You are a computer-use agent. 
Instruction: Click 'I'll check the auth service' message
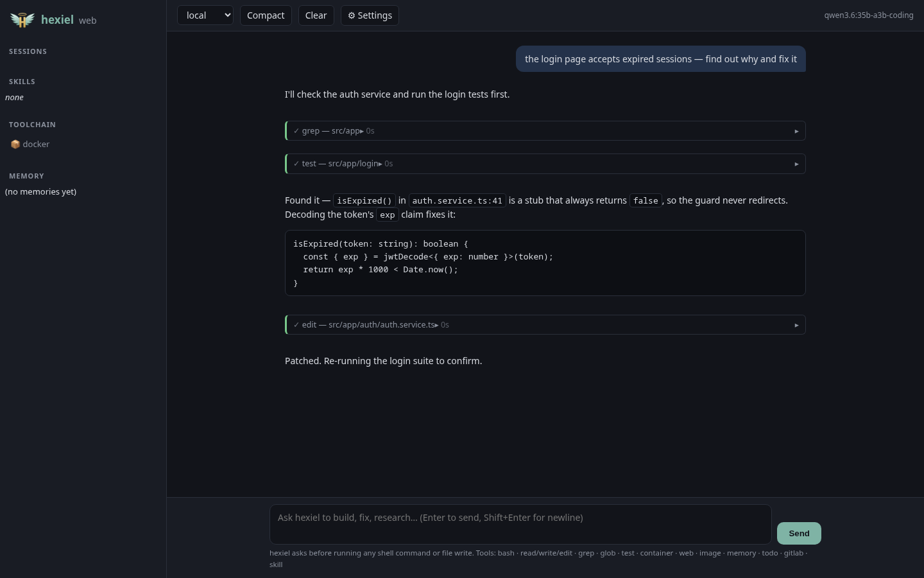(397, 94)
